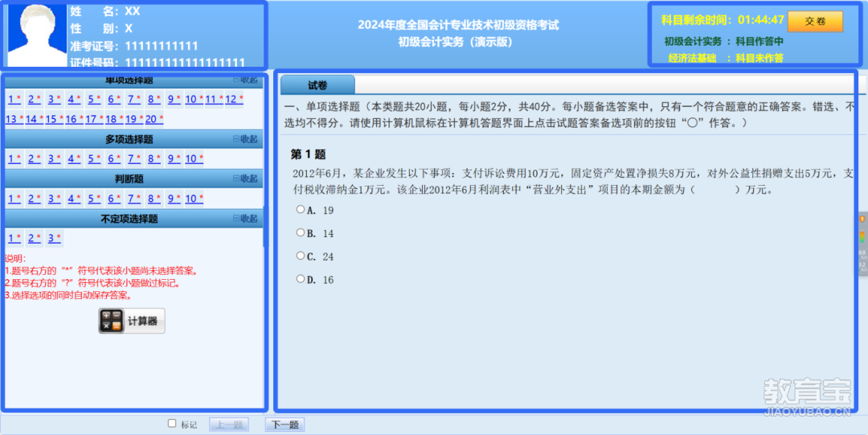Open multiple-choice question 3 in 多项选择题
This screenshot has width=868, height=435.
point(55,159)
